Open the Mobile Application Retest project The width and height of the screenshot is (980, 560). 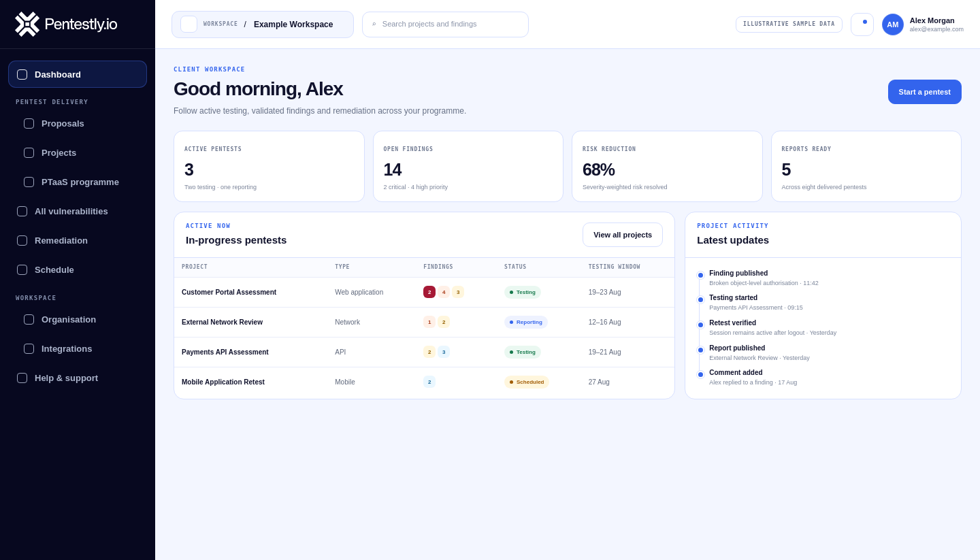click(x=223, y=382)
